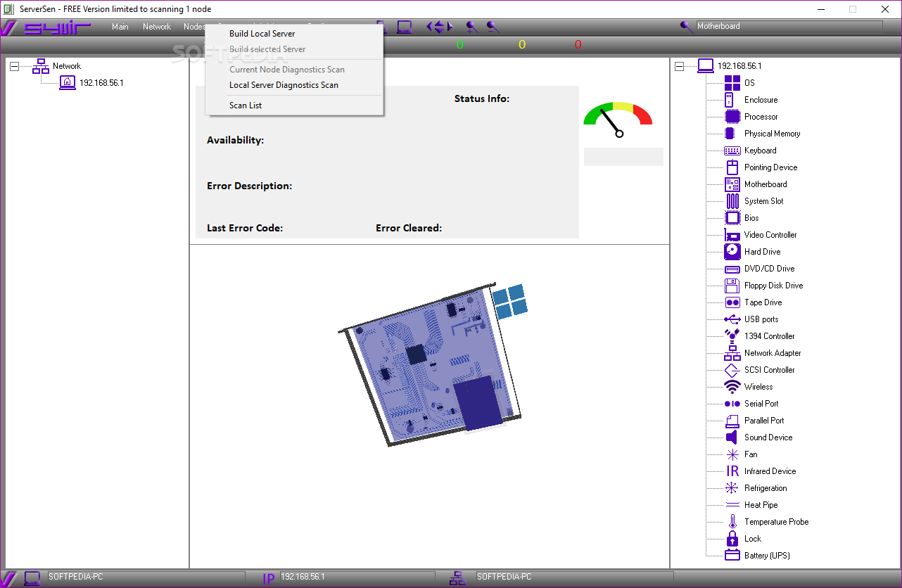Viewport: 902px width, 588px height.
Task: Click the Pointing Device mouse icon
Action: tap(732, 167)
